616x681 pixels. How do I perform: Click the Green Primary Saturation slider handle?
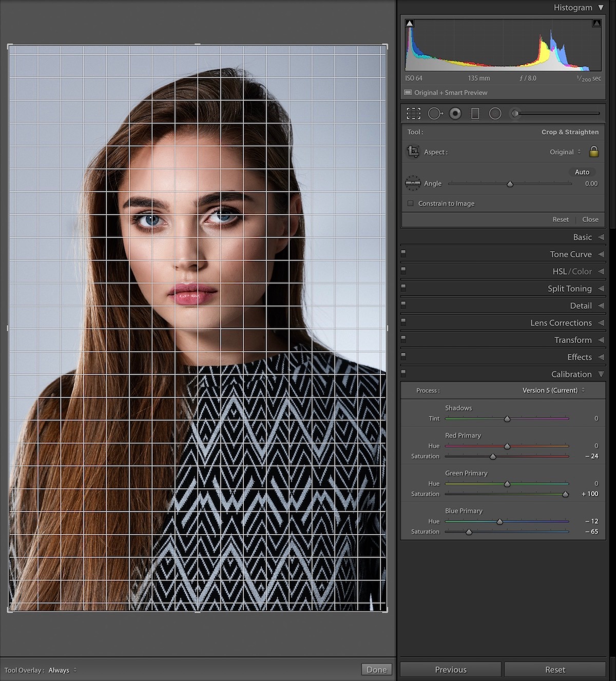pos(565,494)
